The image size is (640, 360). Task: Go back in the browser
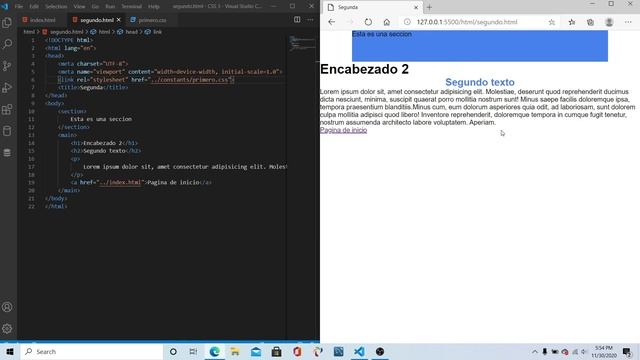[331, 22]
